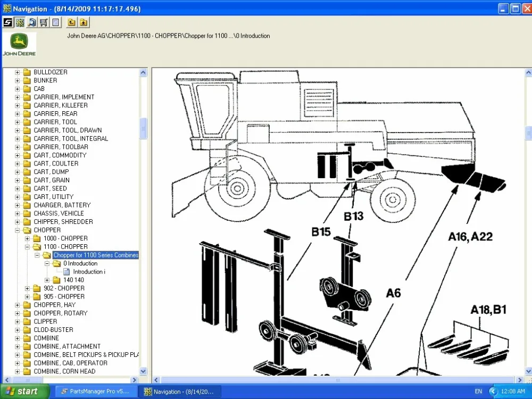
Task: Collapse Chopper for 1100 Series Combines node
Action: [37, 255]
